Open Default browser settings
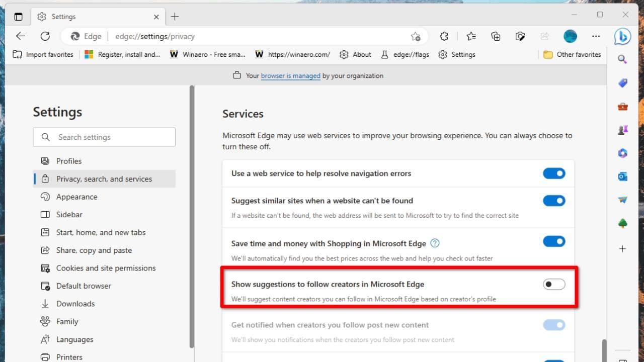The image size is (644, 362). coord(104,286)
